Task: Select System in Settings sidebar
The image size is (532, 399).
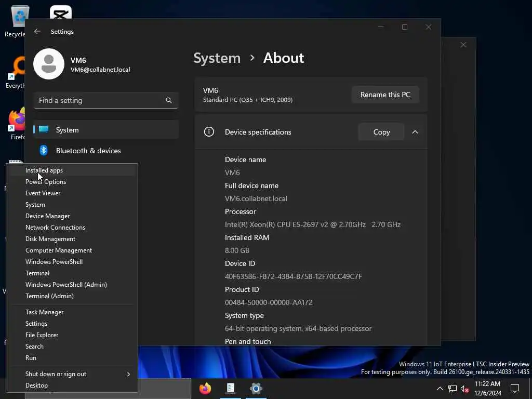Action: point(106,129)
